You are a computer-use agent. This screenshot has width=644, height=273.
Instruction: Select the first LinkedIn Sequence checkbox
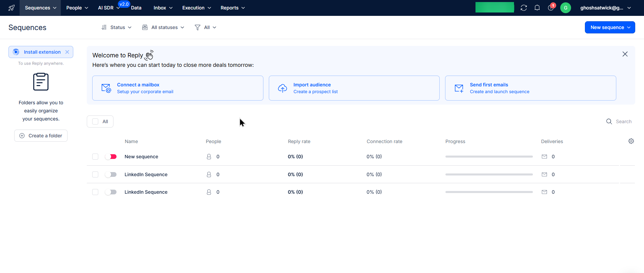[95, 174]
